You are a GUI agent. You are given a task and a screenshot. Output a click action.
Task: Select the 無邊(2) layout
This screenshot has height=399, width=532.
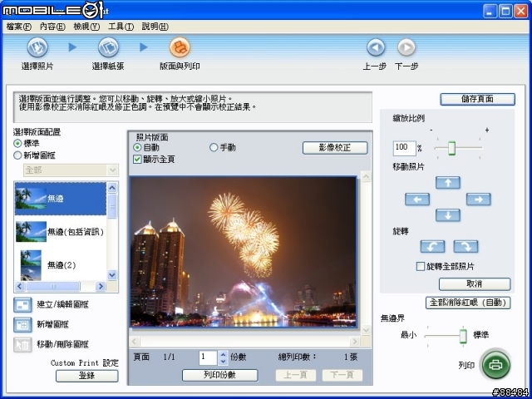(60, 265)
